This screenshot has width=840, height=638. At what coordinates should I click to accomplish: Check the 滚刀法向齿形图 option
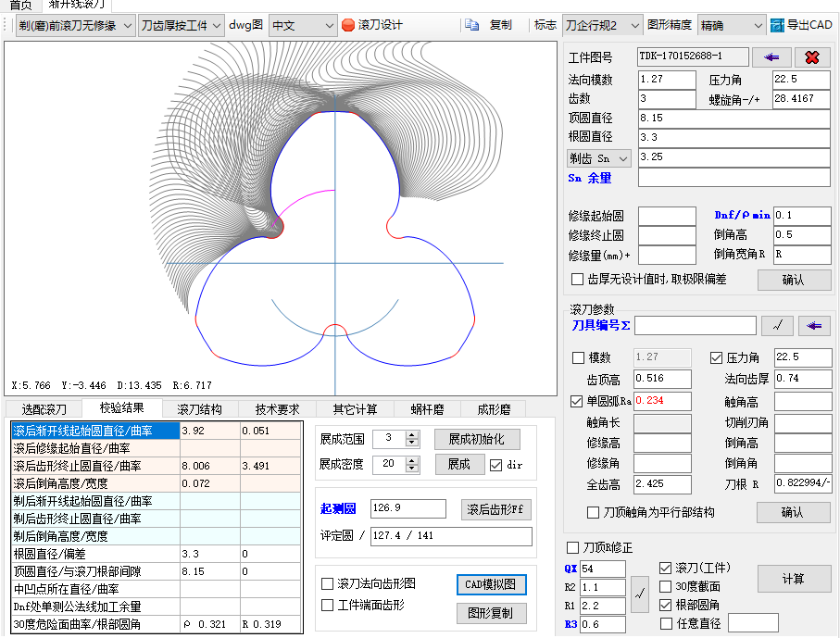coord(327,583)
